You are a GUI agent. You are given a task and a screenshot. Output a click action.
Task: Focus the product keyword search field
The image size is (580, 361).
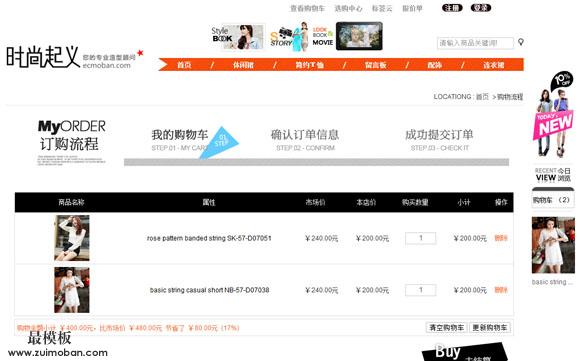475,43
